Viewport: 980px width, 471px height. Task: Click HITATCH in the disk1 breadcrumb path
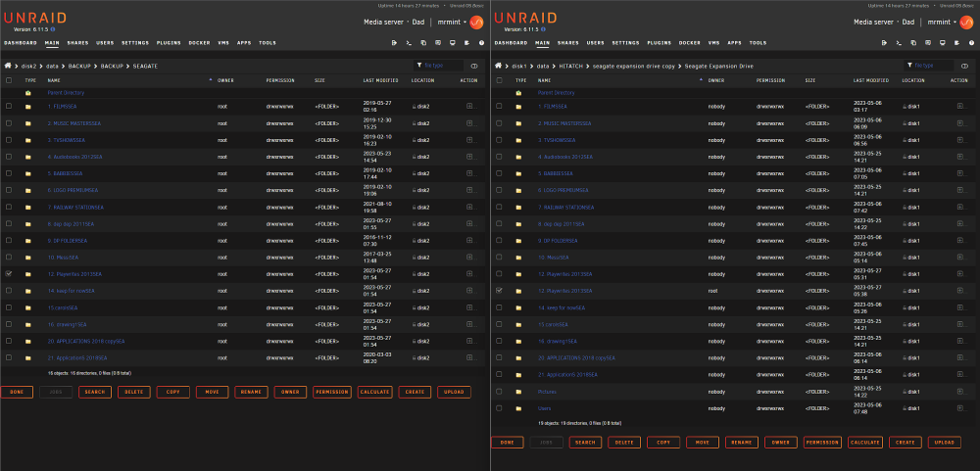pyautogui.click(x=570, y=66)
